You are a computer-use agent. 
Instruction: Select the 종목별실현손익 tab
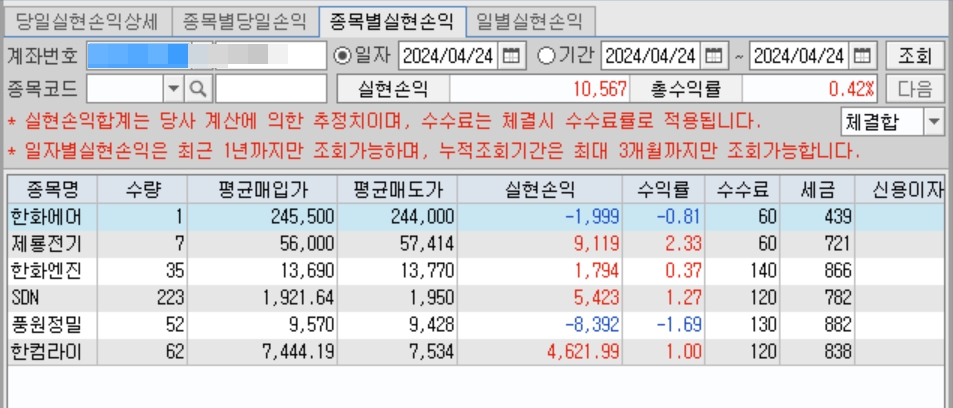392,22
